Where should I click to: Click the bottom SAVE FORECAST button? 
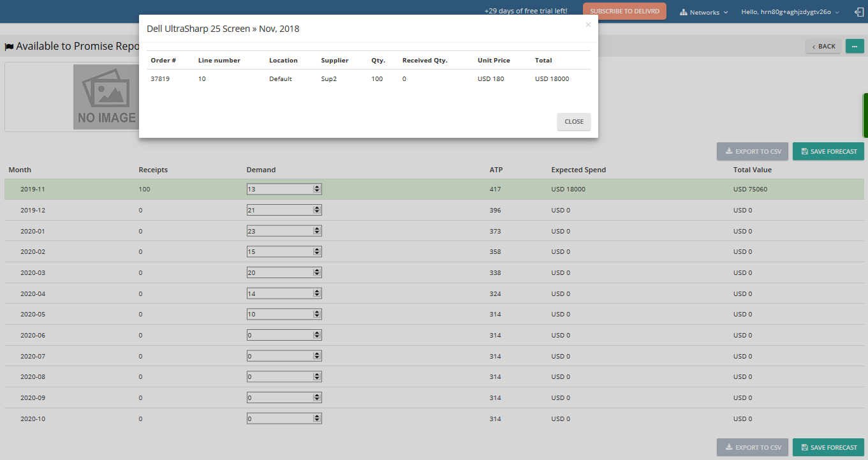828,447
